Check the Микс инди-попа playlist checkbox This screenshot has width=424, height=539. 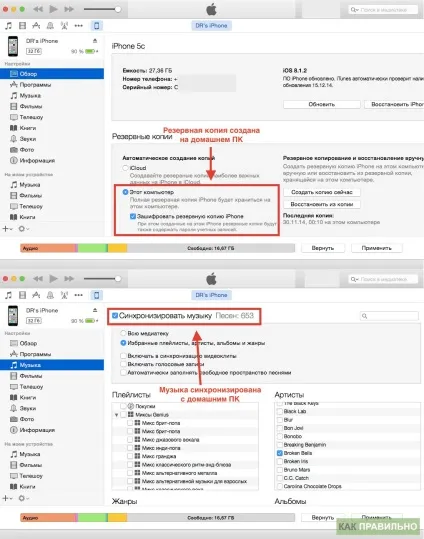pos(130,448)
